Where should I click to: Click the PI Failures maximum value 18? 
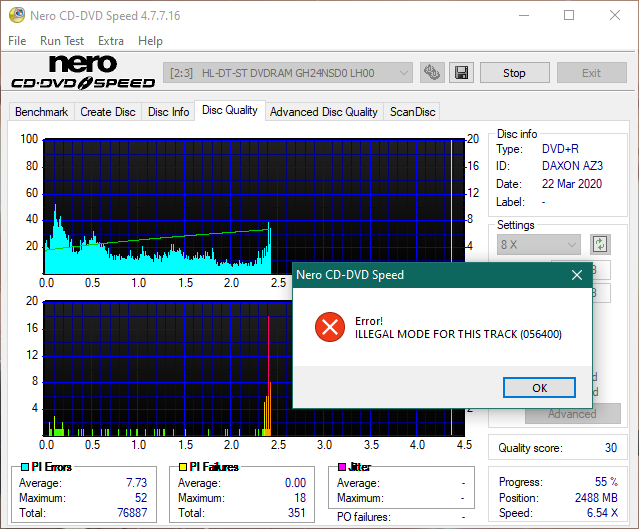pos(300,498)
